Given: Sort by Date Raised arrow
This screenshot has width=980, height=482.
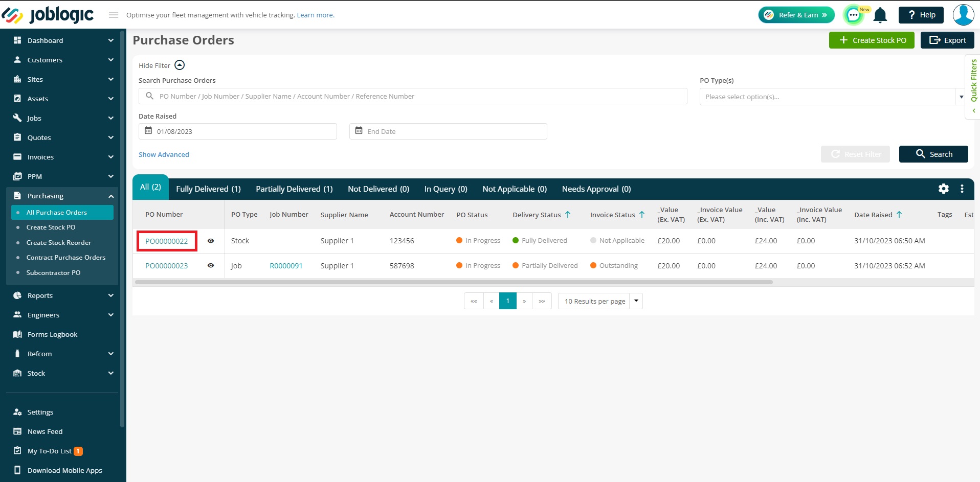Looking at the screenshot, I should [x=899, y=215].
